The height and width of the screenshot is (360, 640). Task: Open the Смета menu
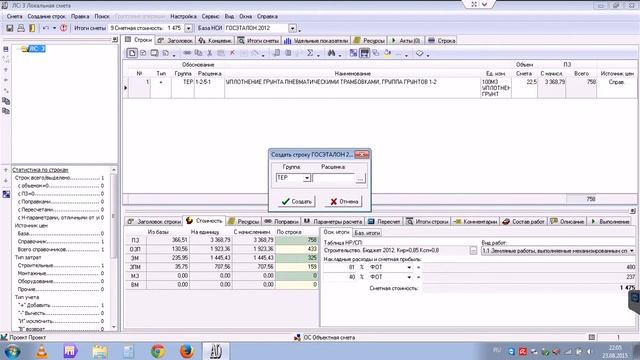[x=14, y=16]
